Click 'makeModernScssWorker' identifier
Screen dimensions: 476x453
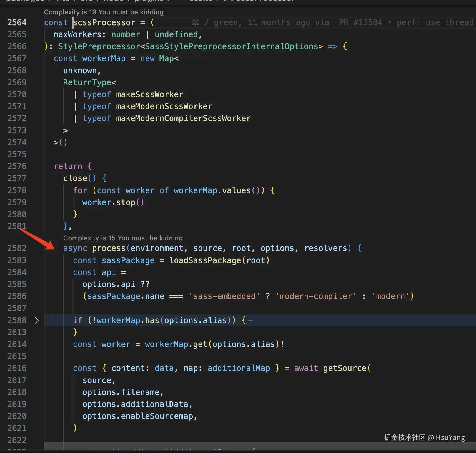[164, 106]
